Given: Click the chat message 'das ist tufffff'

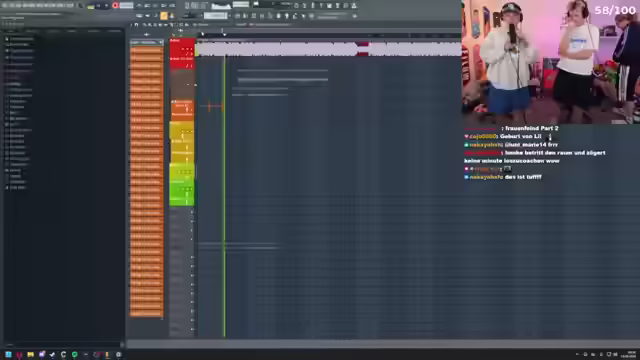Looking at the screenshot, I should tap(523, 177).
